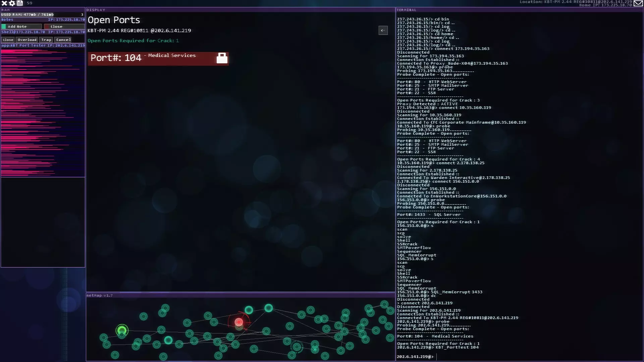The width and height of the screenshot is (644, 362).
Task: Select the green ringed home node on netMap
Action: click(x=122, y=330)
